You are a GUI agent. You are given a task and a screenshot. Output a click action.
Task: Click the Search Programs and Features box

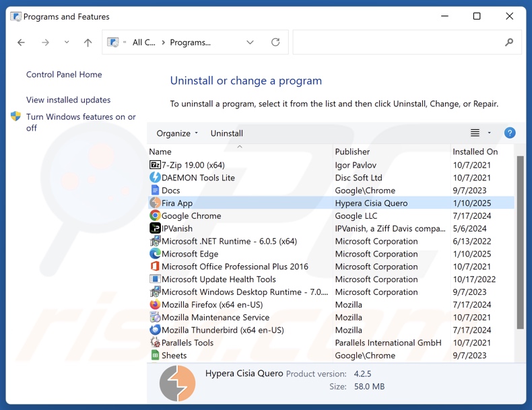[407, 42]
